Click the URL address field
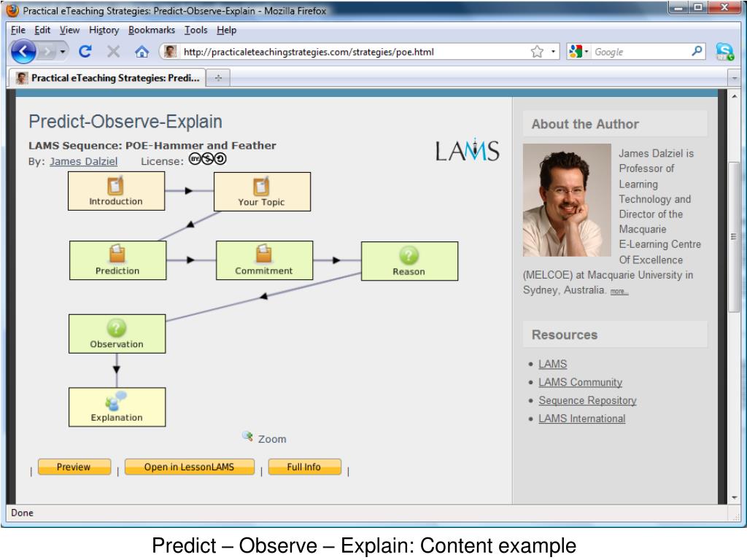The height and width of the screenshot is (560, 747). click(355, 52)
